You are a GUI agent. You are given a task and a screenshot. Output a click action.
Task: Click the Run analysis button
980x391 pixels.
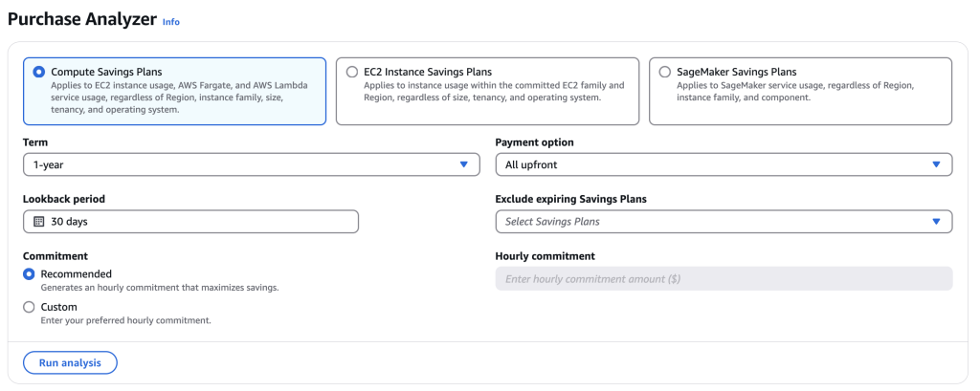tap(70, 363)
